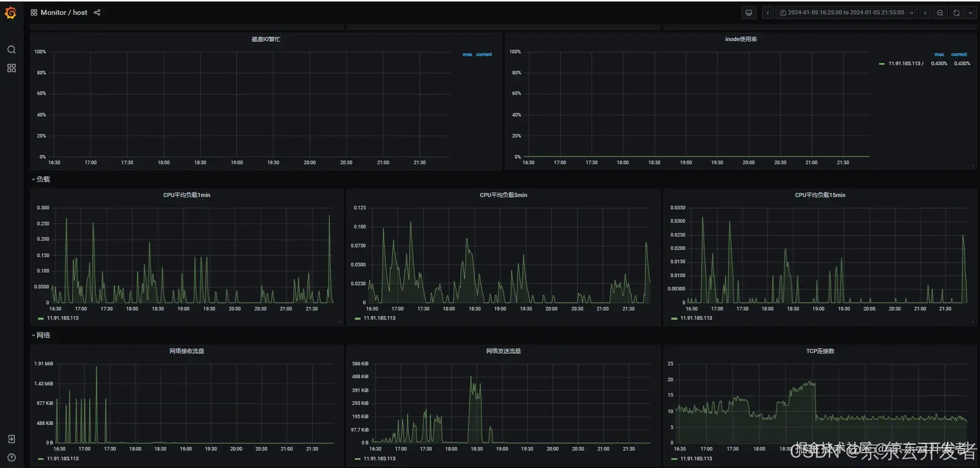This screenshot has width=980, height=468.
Task: Pick color for CPU 15min legend swatch
Action: (x=674, y=319)
